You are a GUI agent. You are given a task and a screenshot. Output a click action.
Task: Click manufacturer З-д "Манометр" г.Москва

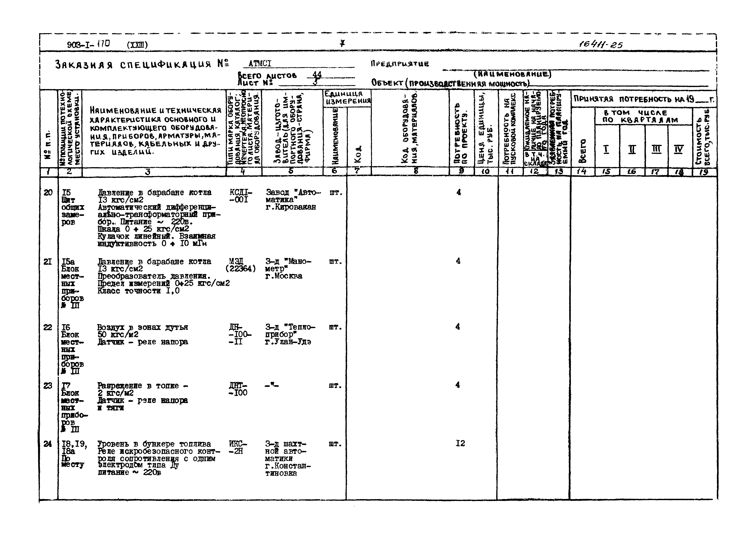click(288, 268)
